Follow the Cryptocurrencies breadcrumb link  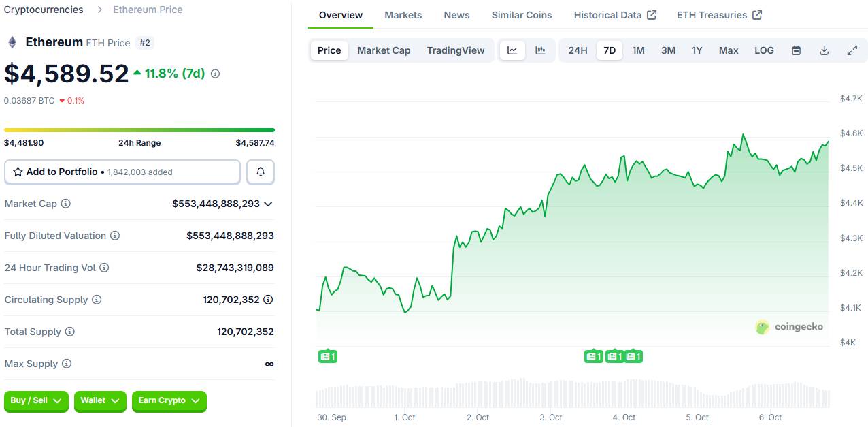(44, 10)
